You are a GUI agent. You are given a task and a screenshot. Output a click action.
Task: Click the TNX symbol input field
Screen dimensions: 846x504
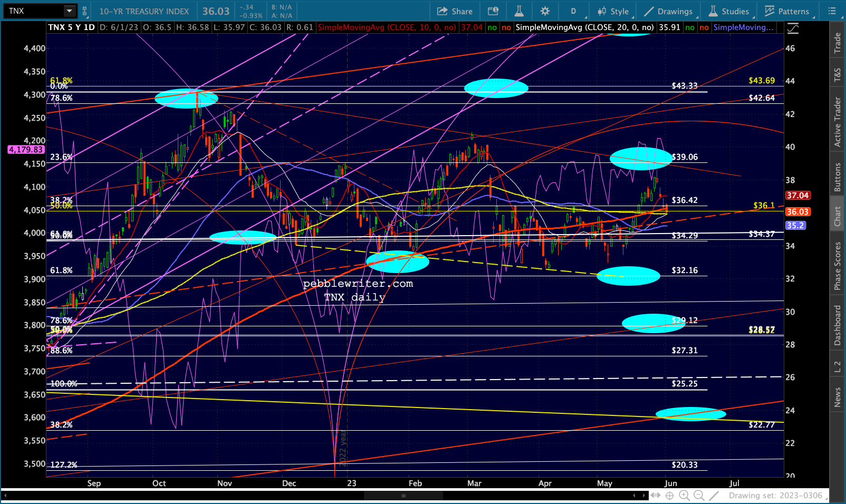(x=33, y=11)
